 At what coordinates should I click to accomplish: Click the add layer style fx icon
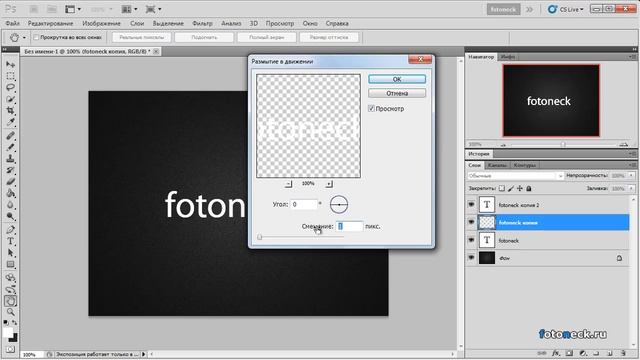[x=556, y=353]
